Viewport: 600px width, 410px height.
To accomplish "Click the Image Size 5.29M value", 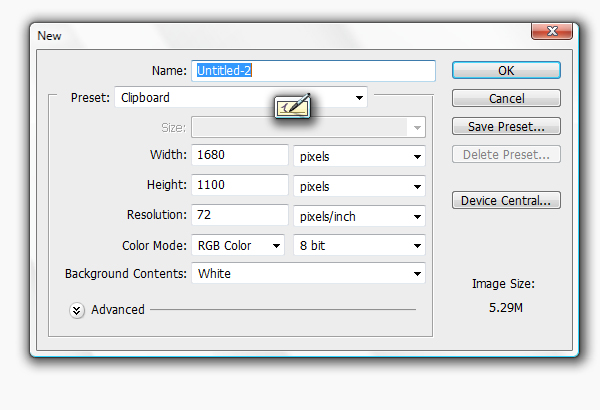I will point(505,307).
